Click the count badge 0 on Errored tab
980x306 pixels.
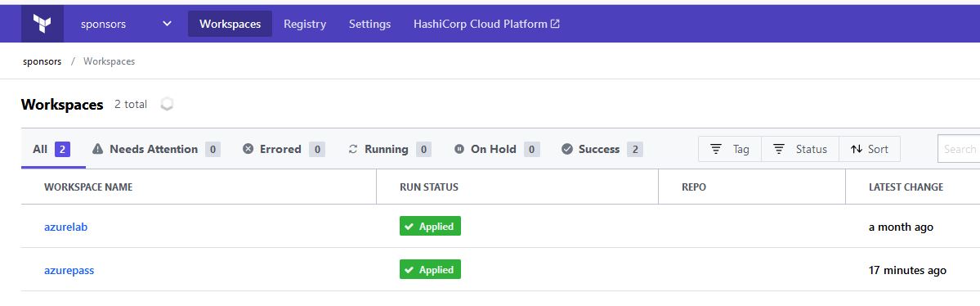pos(317,149)
